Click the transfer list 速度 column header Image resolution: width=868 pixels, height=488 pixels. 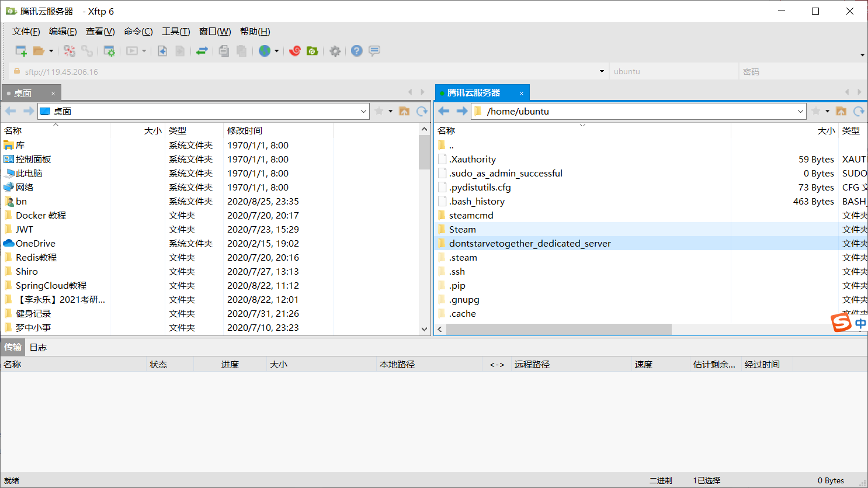661,364
